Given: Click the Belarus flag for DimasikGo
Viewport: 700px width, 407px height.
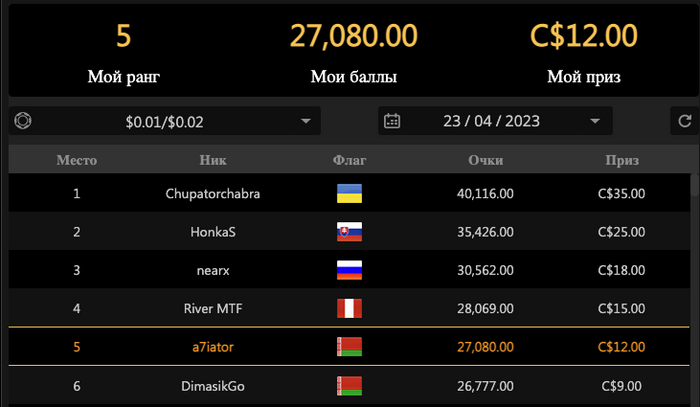Looking at the screenshot, I should (349, 385).
